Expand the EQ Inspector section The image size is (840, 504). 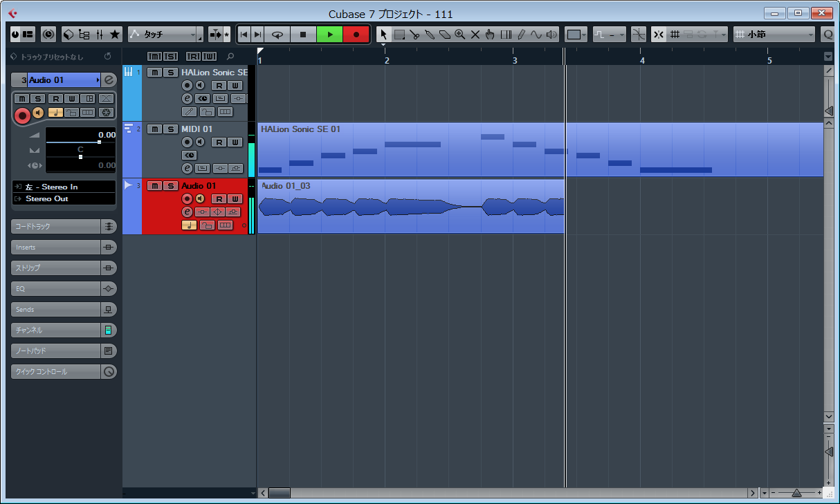[64, 288]
